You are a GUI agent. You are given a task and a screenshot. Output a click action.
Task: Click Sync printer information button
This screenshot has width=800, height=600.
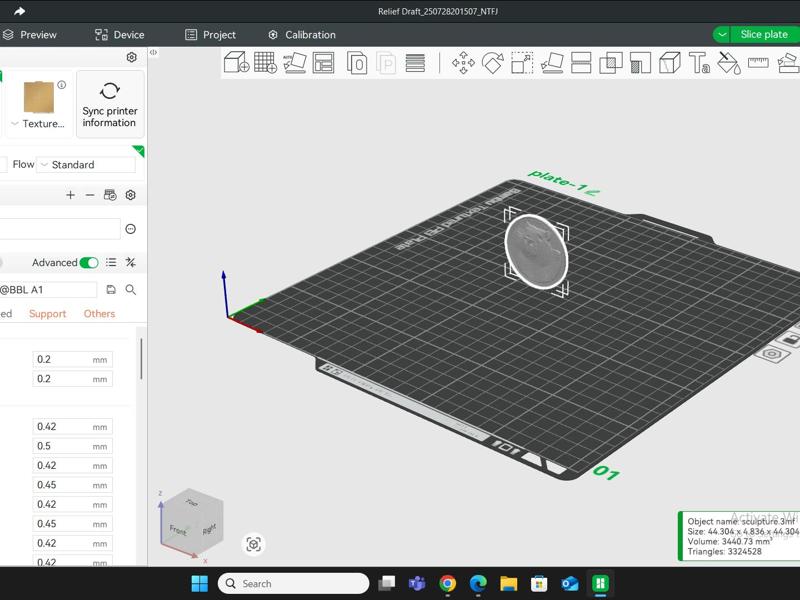click(110, 104)
